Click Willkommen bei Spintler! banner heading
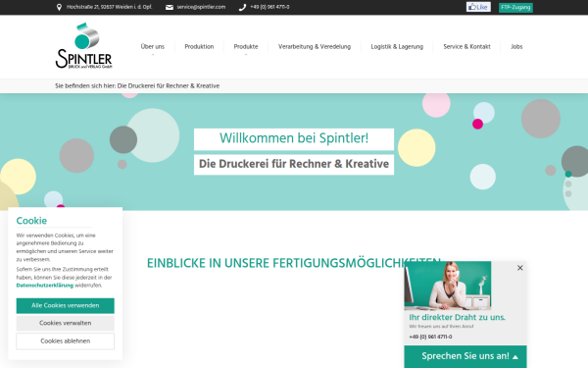This screenshot has height=368, width=588. [294, 138]
